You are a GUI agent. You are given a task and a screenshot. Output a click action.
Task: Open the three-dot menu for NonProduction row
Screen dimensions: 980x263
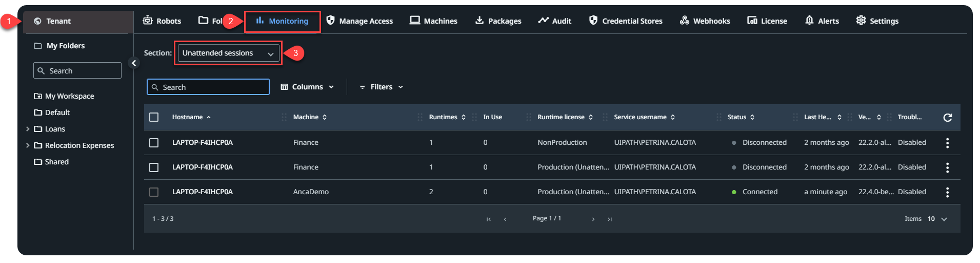coord(947,143)
